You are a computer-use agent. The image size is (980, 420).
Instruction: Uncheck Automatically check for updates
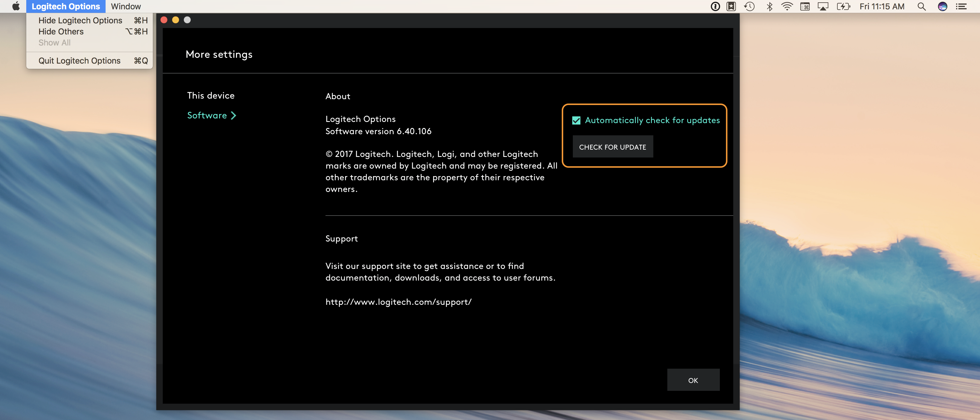(x=576, y=120)
